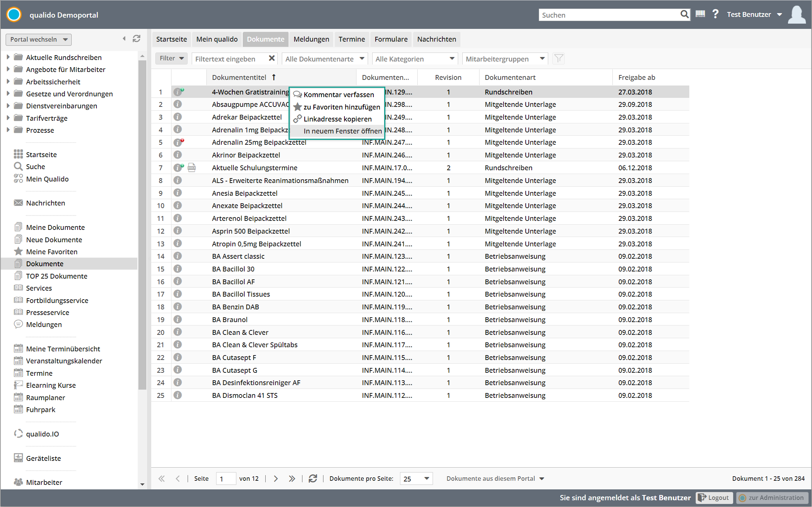Refresh sidebar tree with reload icon
The height and width of the screenshot is (507, 812).
tap(137, 39)
